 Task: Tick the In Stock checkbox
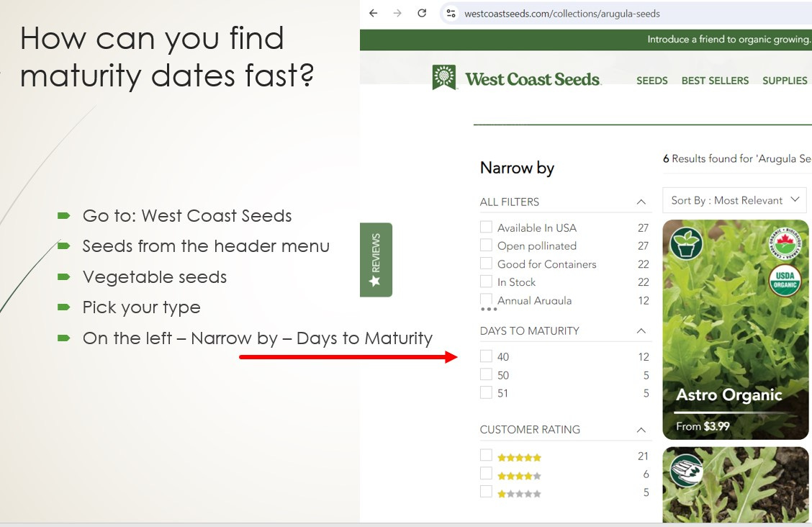click(486, 281)
